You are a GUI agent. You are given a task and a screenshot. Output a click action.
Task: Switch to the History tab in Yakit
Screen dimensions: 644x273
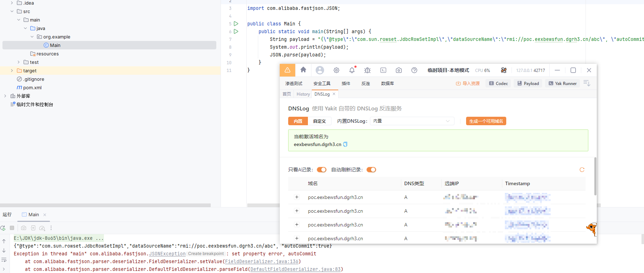[303, 94]
